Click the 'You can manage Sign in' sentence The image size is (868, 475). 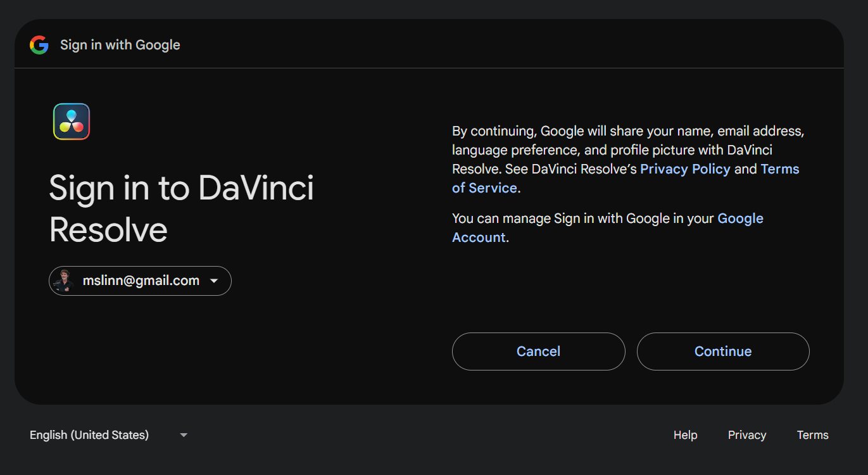582,218
